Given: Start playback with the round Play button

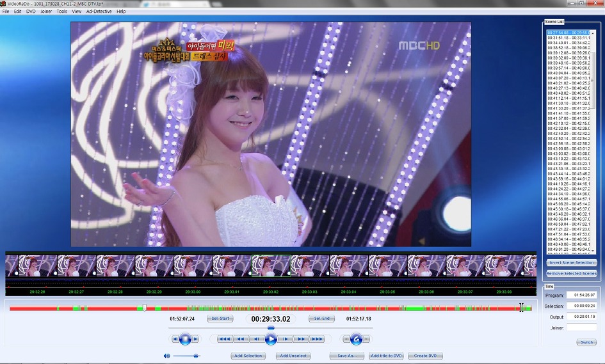Looking at the screenshot, I should coord(271,339).
